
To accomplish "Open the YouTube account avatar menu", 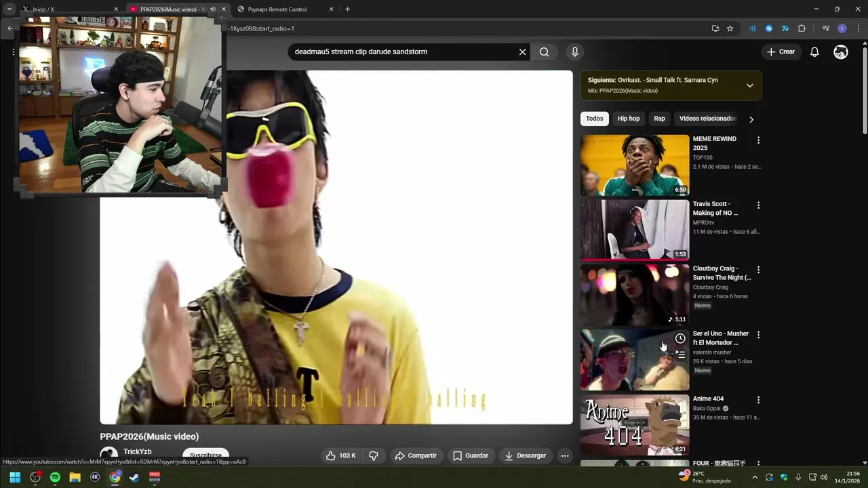I will tap(841, 52).
